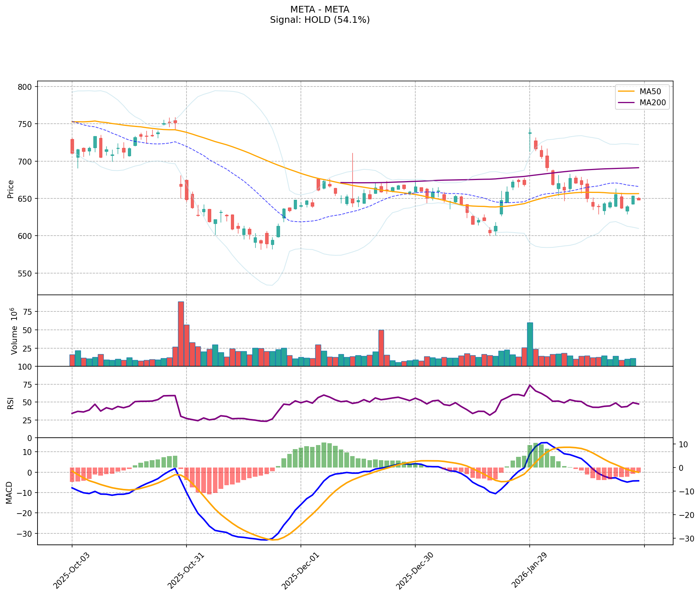Screen dimensions: 700x596
Task: Select the purple MA200 legend line swatch
Action: coord(626,103)
